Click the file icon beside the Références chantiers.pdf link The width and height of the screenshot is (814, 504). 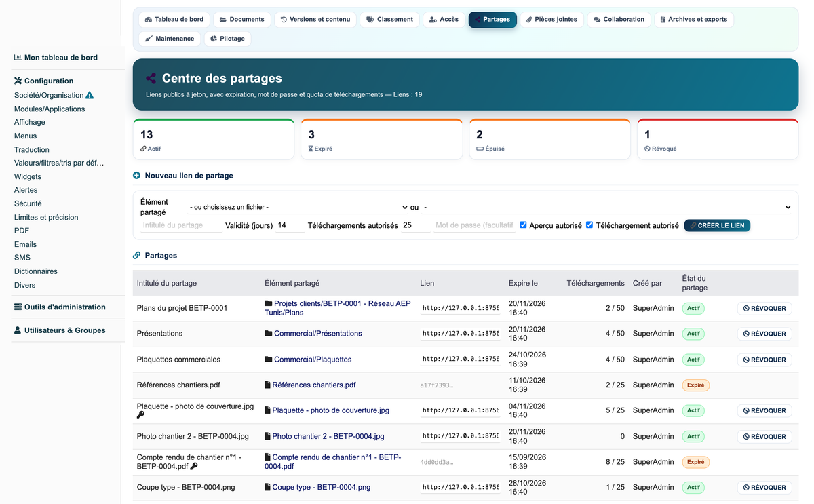[x=267, y=385]
